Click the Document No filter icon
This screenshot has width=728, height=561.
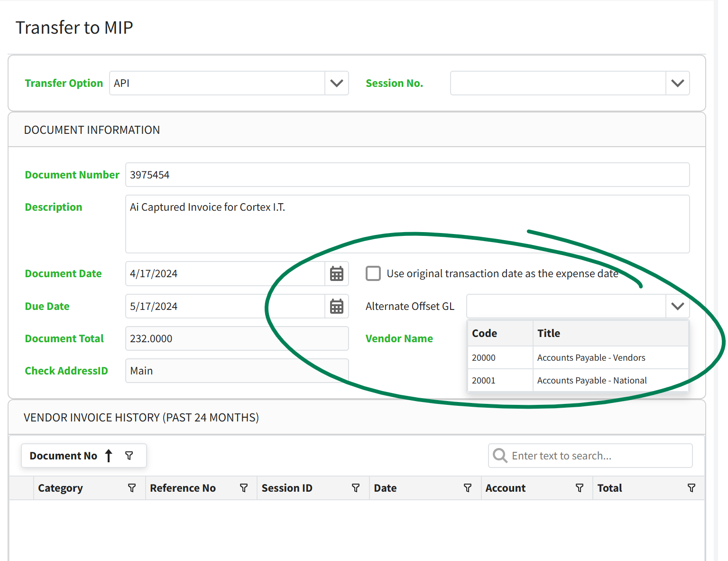129,456
